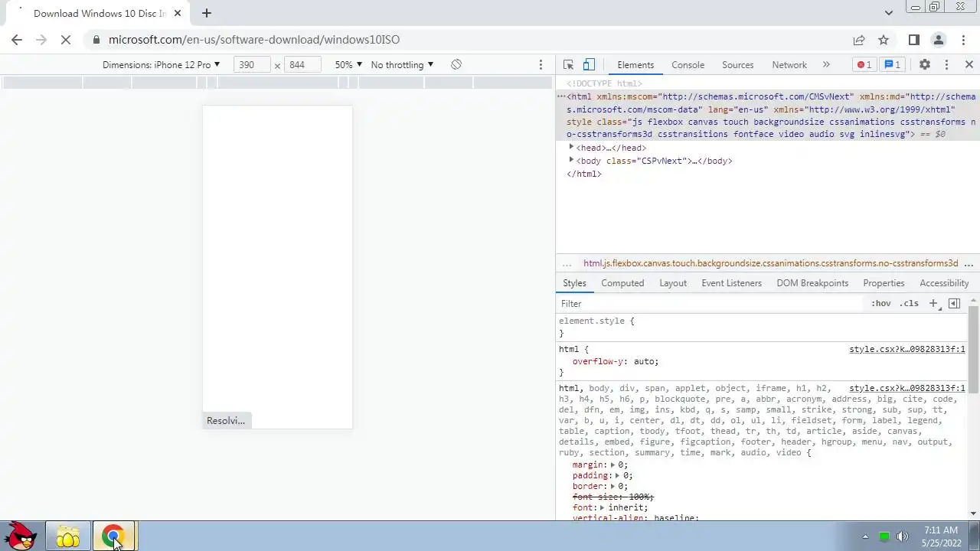
Task: Switch to the Console tab
Action: point(688,65)
